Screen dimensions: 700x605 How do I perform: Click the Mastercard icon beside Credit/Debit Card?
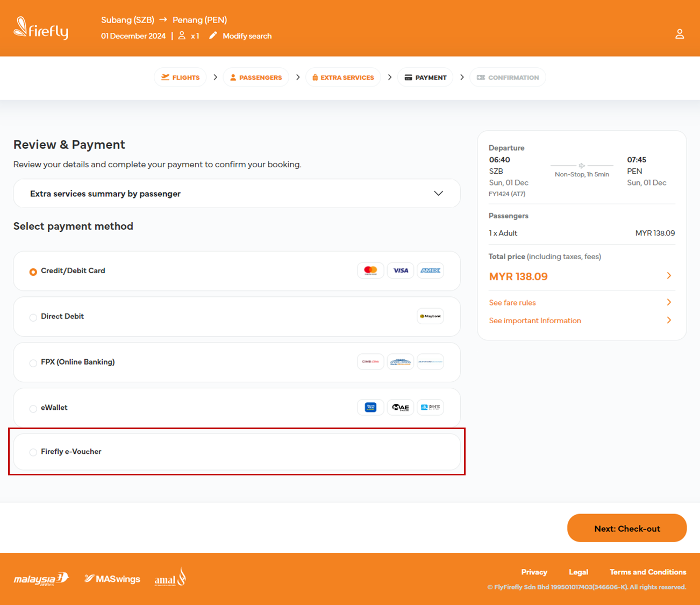tap(370, 271)
